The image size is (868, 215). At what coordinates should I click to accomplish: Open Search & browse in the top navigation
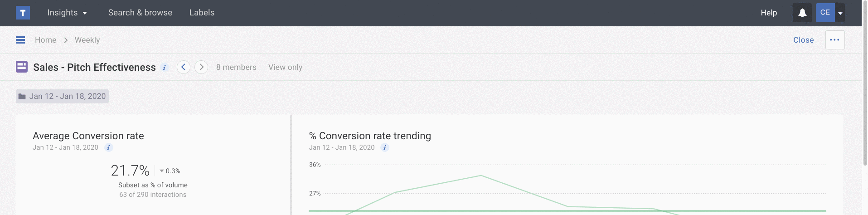click(140, 13)
